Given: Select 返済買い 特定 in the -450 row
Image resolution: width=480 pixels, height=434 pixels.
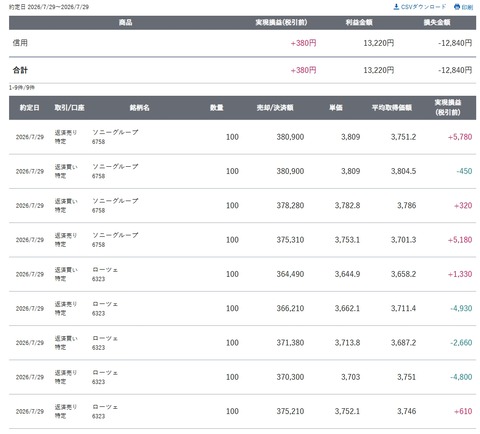Looking at the screenshot, I should (66, 171).
